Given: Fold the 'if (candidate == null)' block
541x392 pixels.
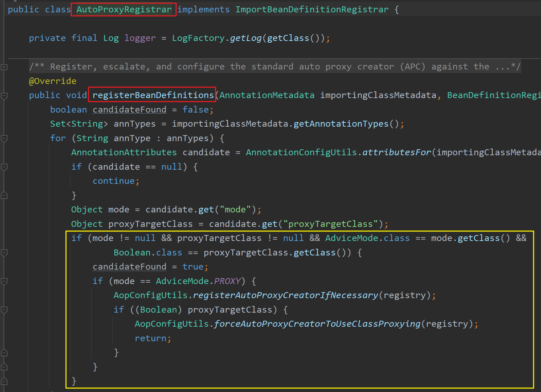Looking at the screenshot, I should coord(4,167).
